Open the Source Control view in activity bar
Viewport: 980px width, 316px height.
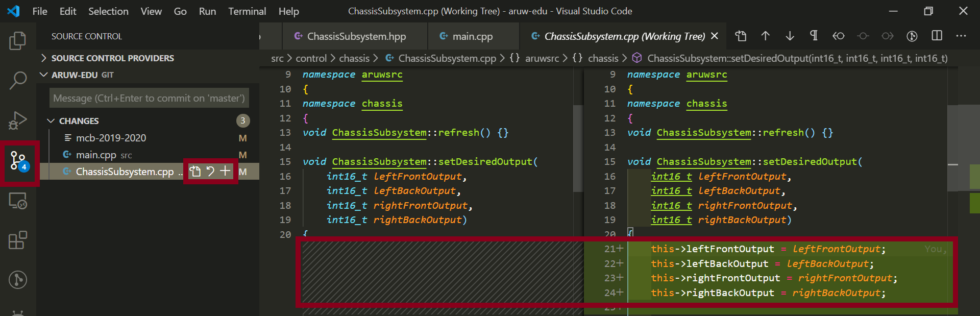[19, 162]
